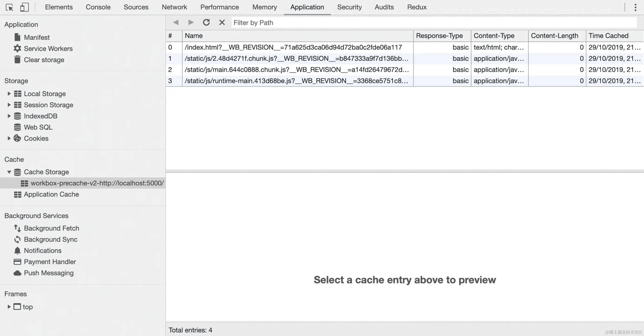644x336 pixels.
Task: Expand the top frame node
Action: coord(9,306)
